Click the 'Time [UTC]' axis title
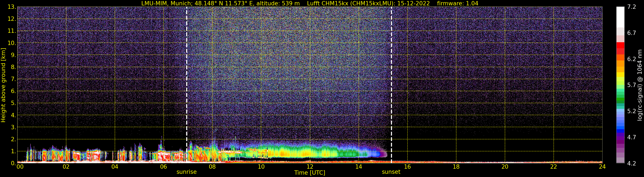The width and height of the screenshot is (644, 177). click(x=310, y=173)
